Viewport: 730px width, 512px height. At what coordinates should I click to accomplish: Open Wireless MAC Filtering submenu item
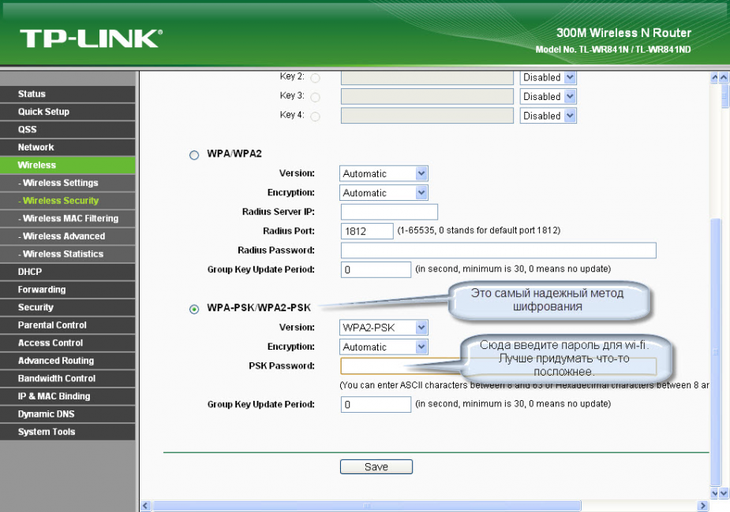68,218
